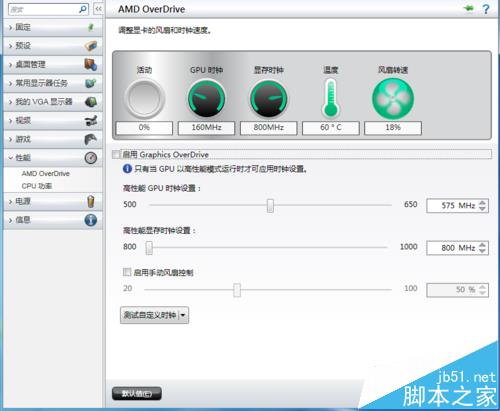The height and width of the screenshot is (411, 500).
Task: Click the 0% activity readout
Action: coord(144,128)
